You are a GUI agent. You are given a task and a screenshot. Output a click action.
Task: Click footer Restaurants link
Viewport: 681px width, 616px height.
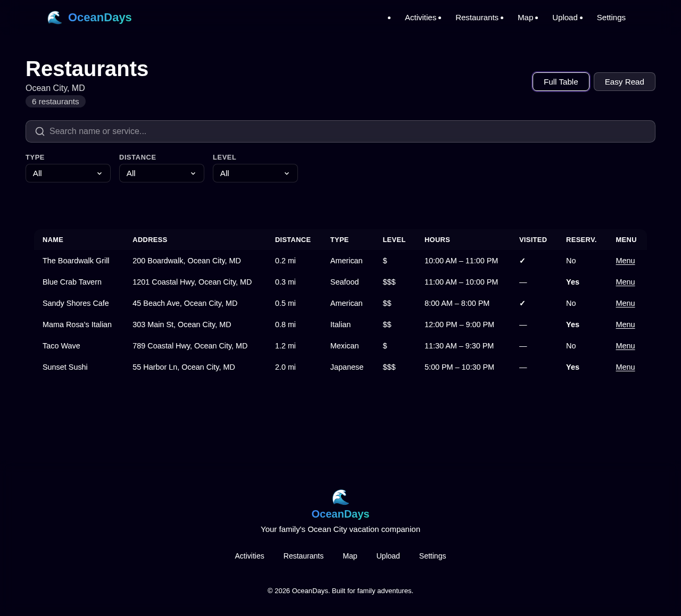coord(303,556)
